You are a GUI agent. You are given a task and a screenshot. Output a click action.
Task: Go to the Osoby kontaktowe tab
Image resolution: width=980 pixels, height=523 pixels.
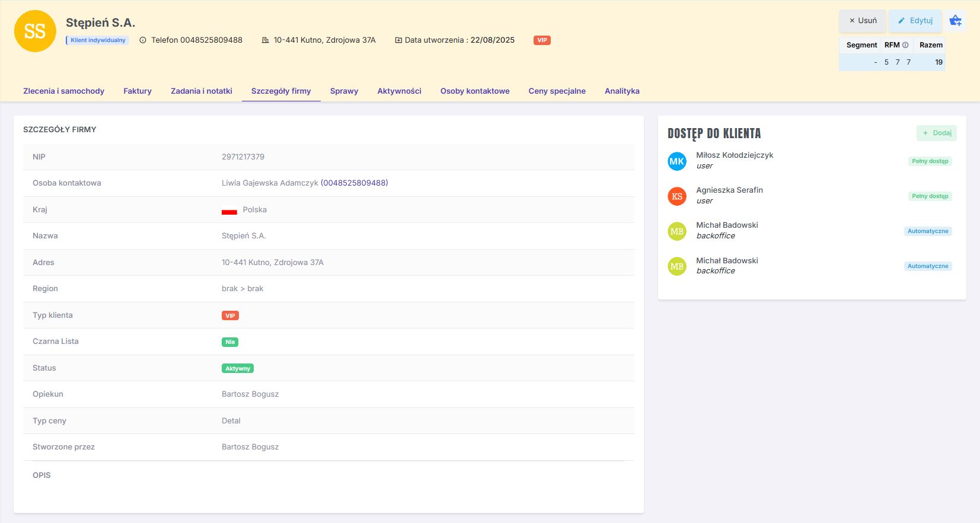[x=475, y=91]
